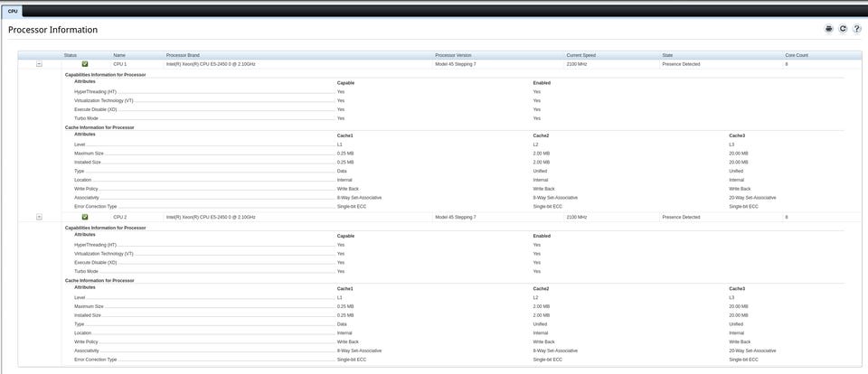This screenshot has width=868, height=374.
Task: Click CPU 1 green status checkmark
Action: pyautogui.click(x=85, y=64)
